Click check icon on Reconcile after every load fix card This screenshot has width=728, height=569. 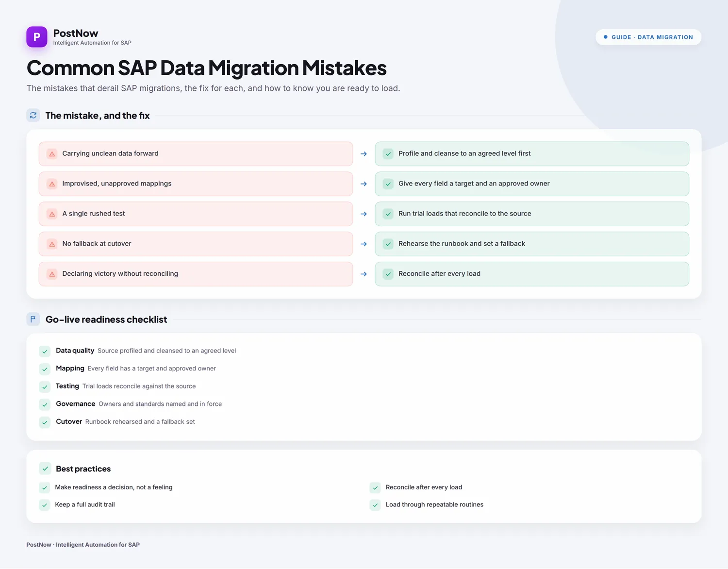click(388, 274)
